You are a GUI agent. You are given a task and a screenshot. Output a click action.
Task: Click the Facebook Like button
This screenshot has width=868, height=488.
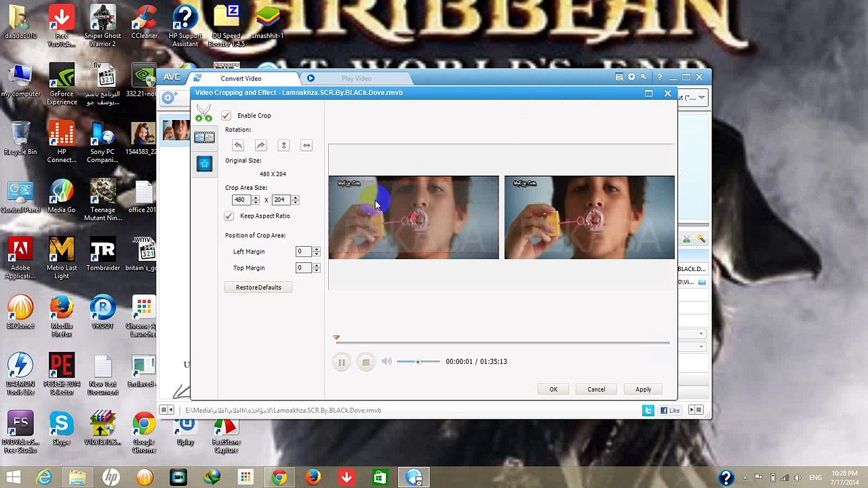coord(670,410)
